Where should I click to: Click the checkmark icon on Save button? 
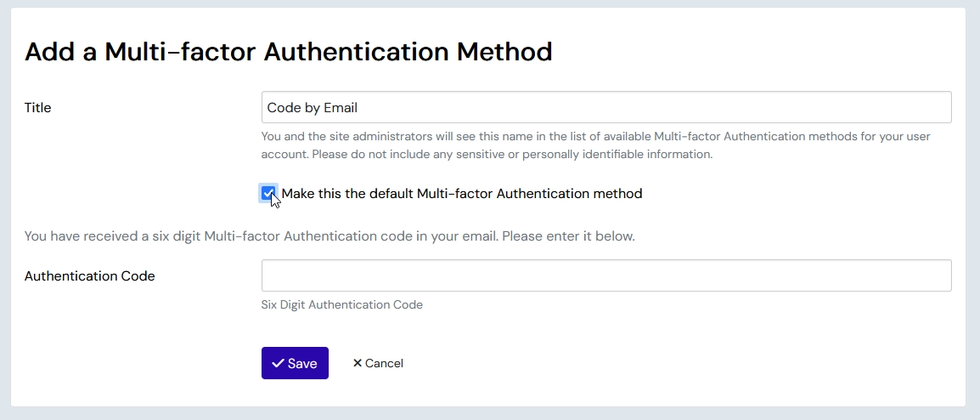pyautogui.click(x=278, y=363)
